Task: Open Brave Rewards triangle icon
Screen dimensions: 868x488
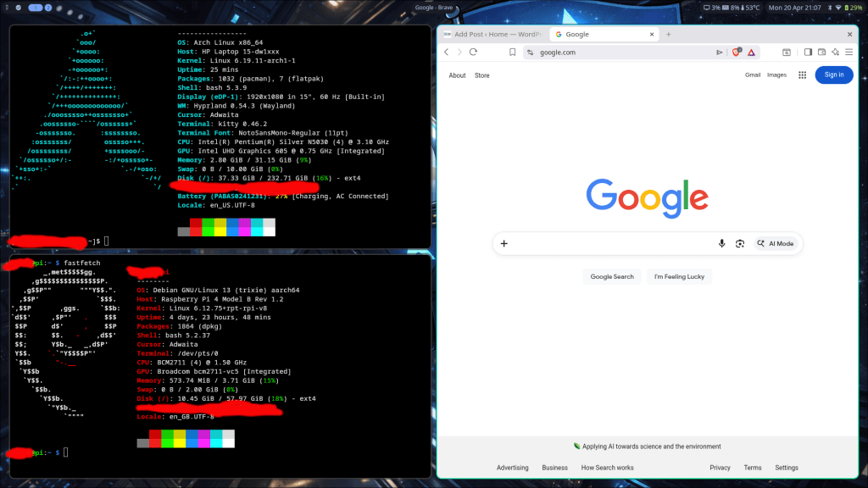Action: (751, 52)
